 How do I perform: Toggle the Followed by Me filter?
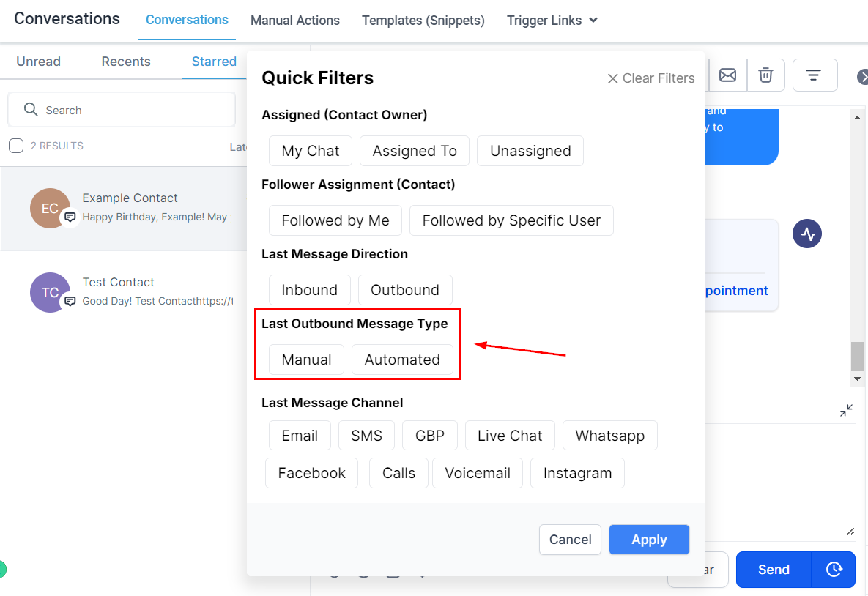[335, 220]
